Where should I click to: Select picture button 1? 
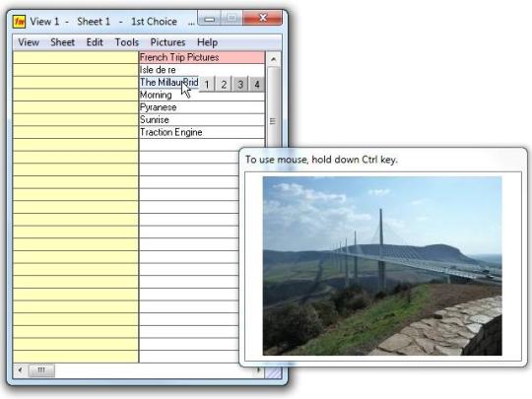[x=207, y=84]
